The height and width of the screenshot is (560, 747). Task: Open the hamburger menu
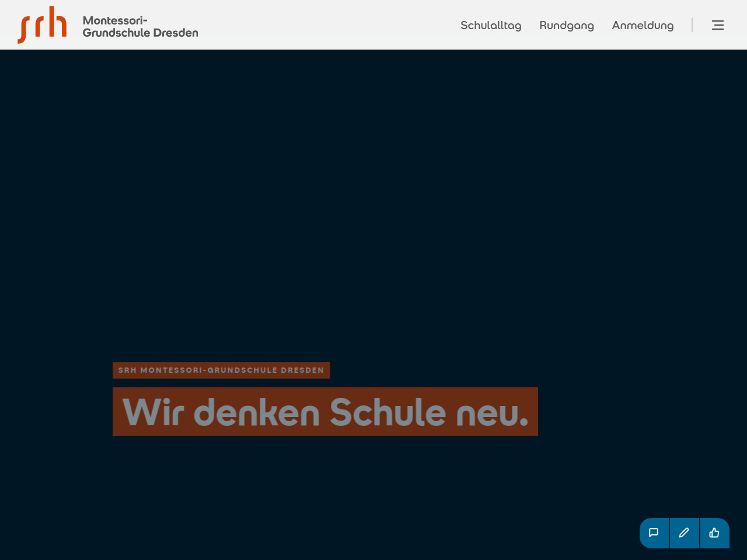[717, 25]
